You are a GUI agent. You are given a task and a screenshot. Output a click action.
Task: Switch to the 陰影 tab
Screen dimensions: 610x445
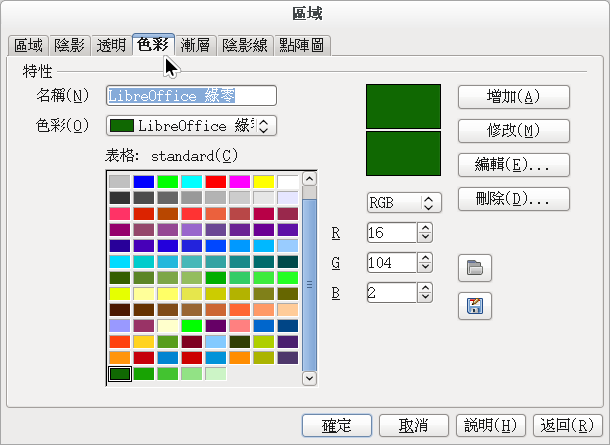pos(69,45)
